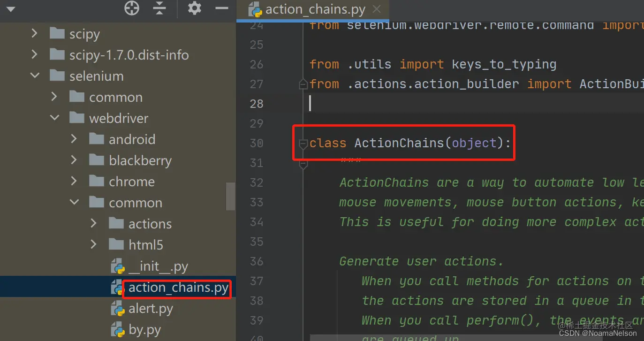Select the scipy folder icon
This screenshot has width=644, height=341.
(x=57, y=33)
